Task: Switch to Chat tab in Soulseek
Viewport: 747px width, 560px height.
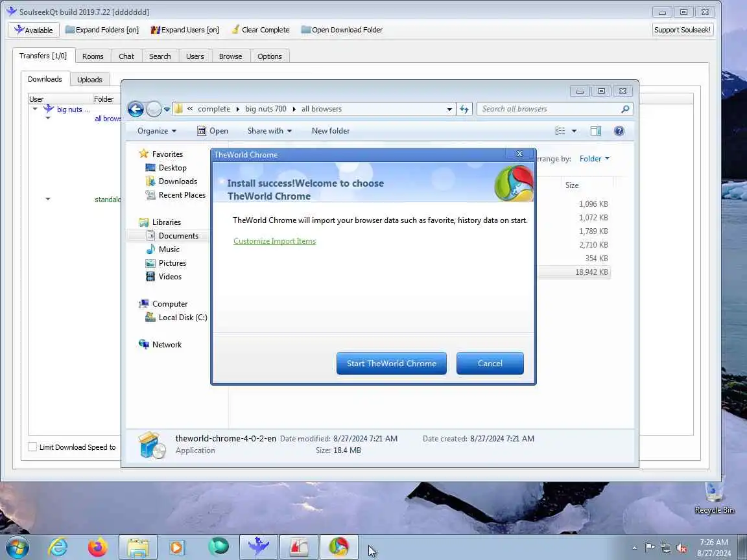Action: (x=126, y=56)
